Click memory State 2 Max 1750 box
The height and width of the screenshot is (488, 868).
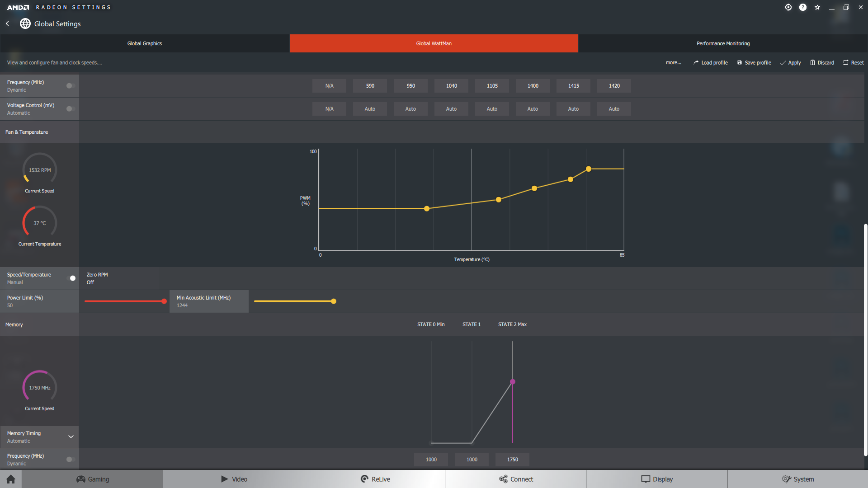(512, 460)
